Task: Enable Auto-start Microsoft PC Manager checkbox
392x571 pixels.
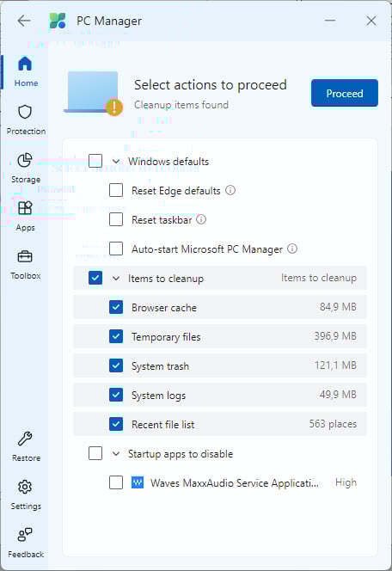Action: [116, 249]
